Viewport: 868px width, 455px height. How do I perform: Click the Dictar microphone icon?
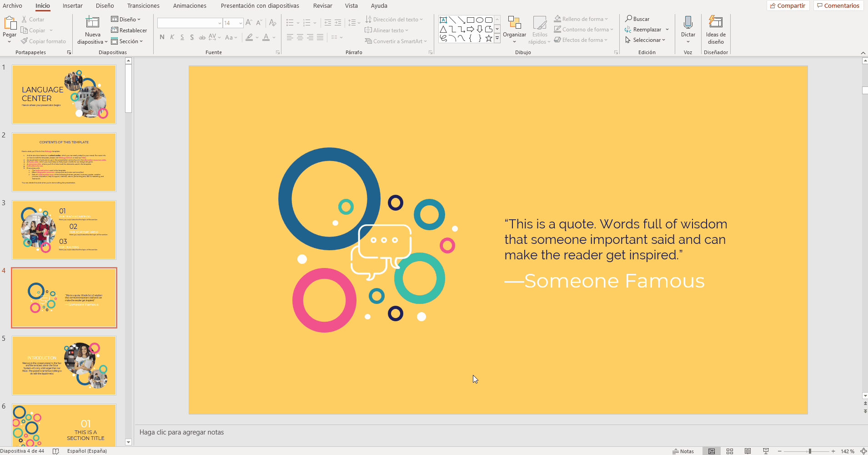click(688, 22)
